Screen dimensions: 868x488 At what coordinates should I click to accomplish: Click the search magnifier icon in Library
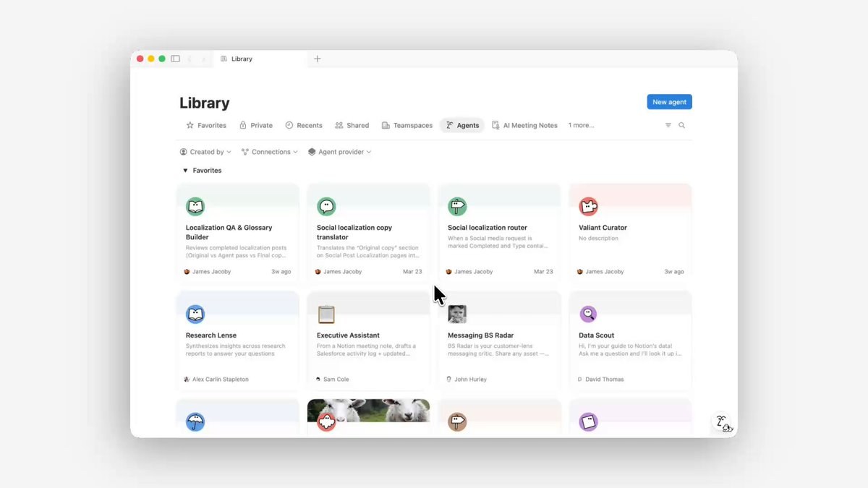pyautogui.click(x=681, y=125)
